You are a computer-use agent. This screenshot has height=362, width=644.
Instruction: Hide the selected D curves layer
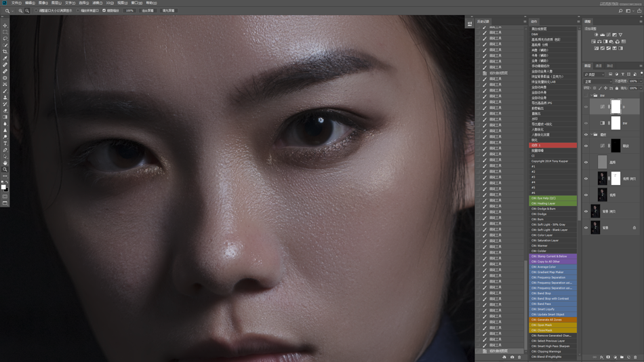coord(586,107)
